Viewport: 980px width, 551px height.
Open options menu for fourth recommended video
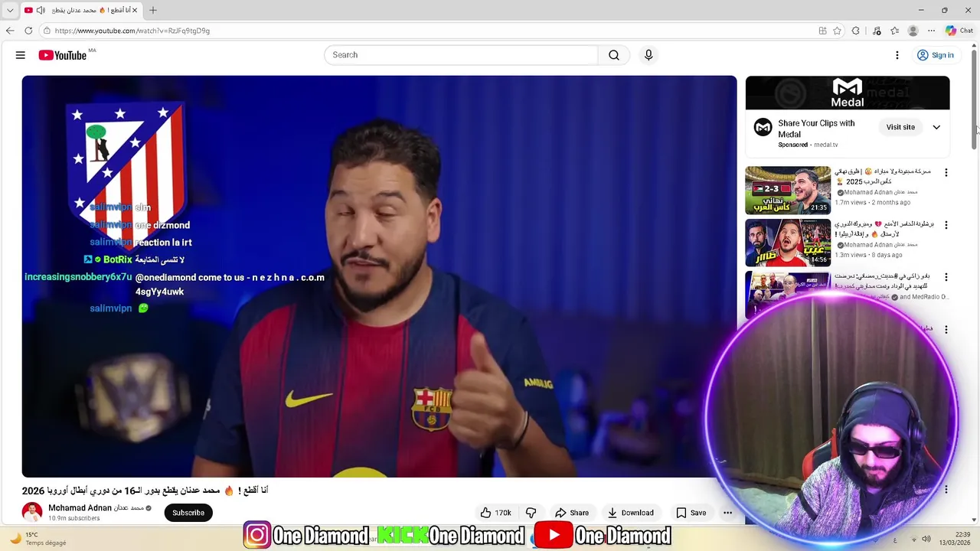pyautogui.click(x=946, y=330)
